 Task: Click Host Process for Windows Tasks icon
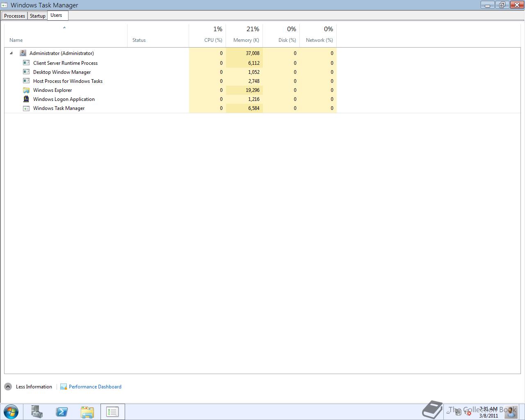coord(26,81)
